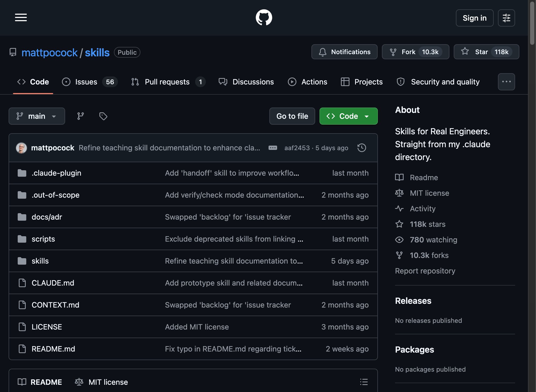Viewport: 536px width, 392px height.
Task: Click the skills folder icon
Action: click(22, 261)
